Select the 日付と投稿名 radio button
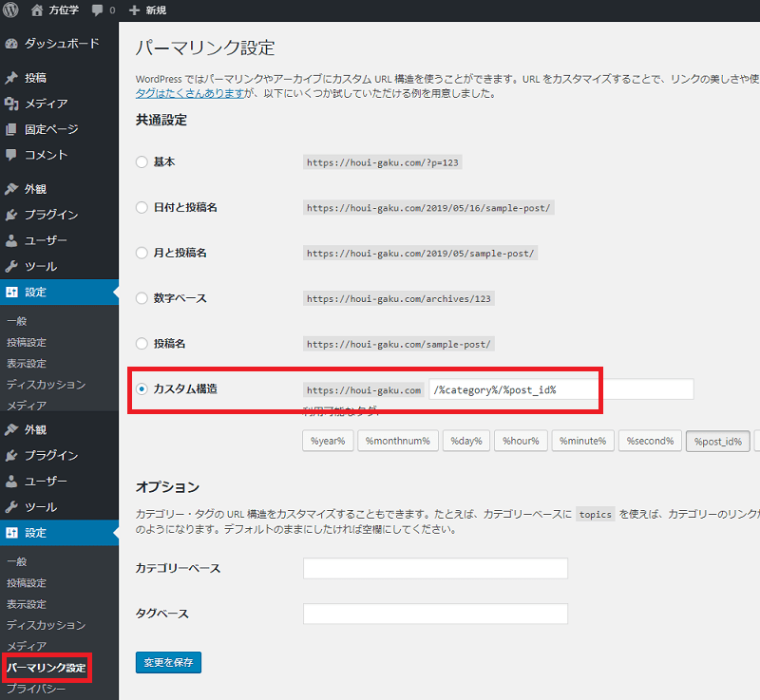The image size is (760, 700). (142, 207)
